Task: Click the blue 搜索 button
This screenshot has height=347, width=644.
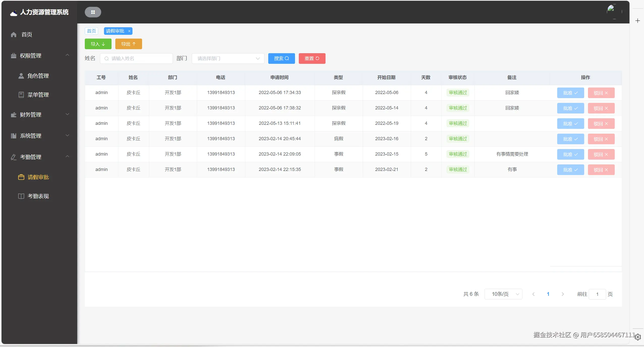Action: click(x=281, y=59)
